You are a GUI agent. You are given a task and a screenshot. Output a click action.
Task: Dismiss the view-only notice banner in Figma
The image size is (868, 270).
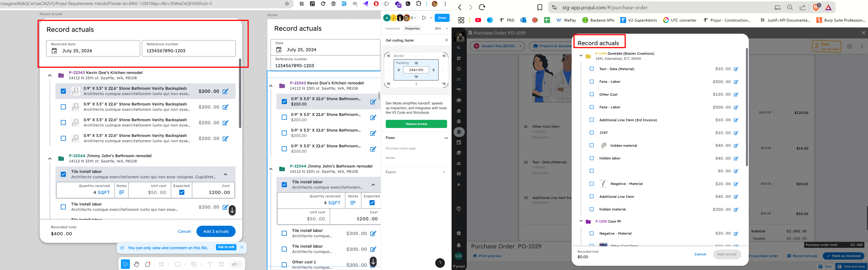242,248
